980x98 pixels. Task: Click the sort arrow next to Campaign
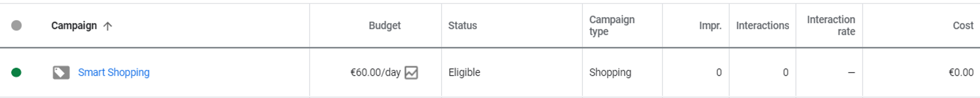tap(108, 26)
